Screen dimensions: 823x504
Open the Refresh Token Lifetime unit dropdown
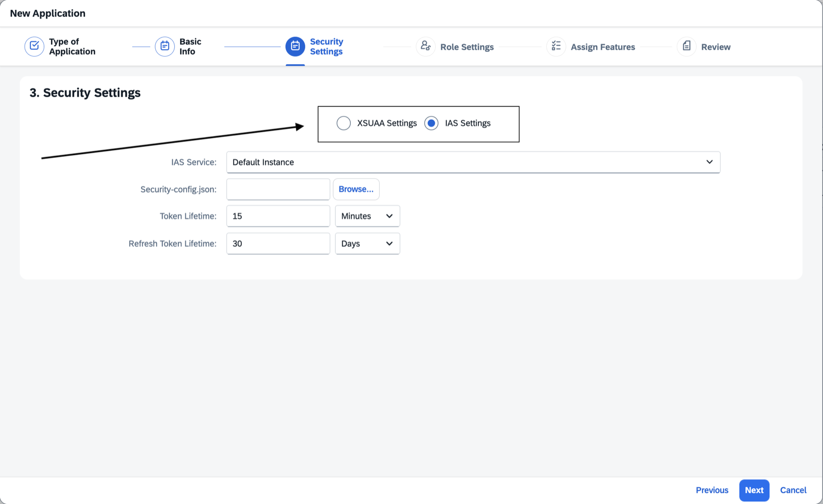point(367,244)
